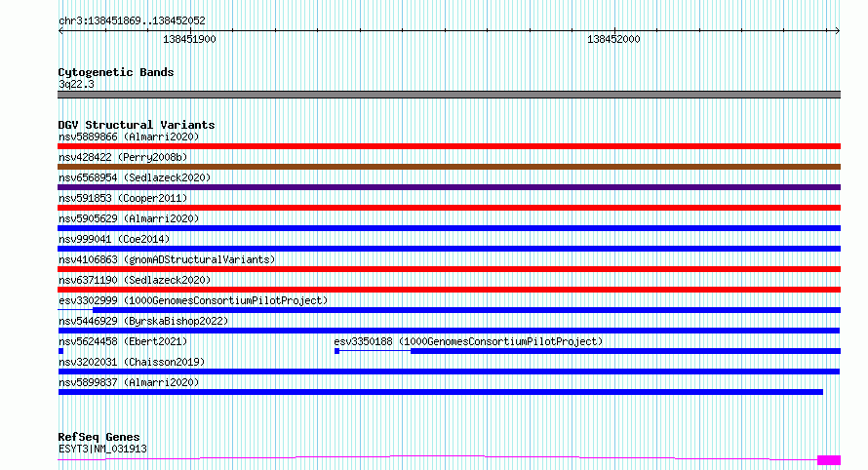Click the purple bar for nsv6568954
This screenshot has height=470, width=868.
449,187
